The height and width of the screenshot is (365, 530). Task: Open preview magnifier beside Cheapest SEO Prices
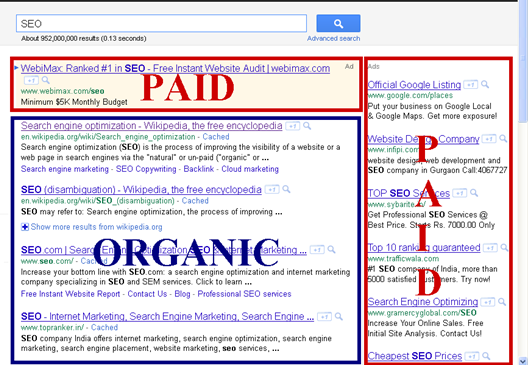486,356
